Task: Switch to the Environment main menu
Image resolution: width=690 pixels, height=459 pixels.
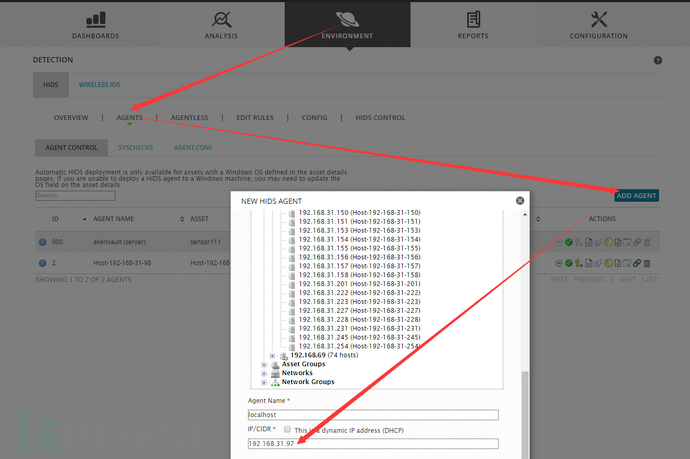Action: tap(348, 24)
